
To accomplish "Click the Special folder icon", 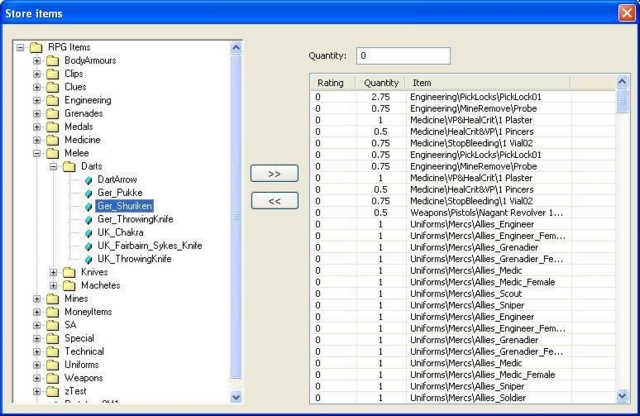I will pos(52,338).
